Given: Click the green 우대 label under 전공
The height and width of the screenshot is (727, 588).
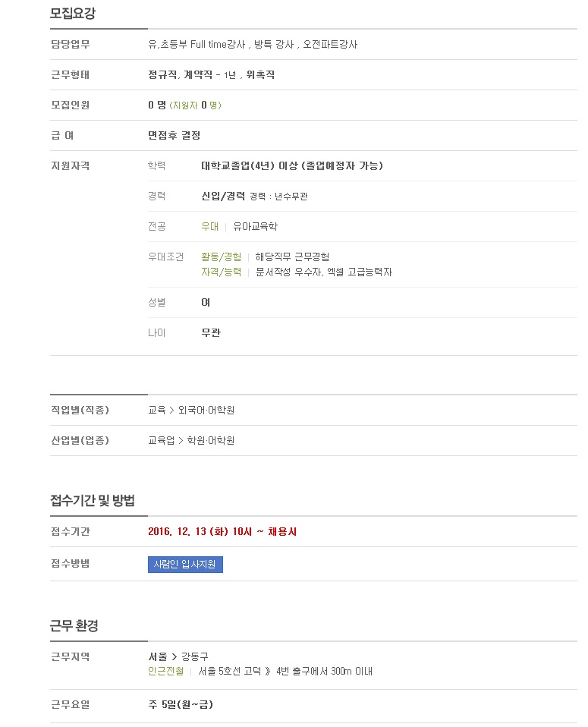Looking at the screenshot, I should (x=209, y=226).
